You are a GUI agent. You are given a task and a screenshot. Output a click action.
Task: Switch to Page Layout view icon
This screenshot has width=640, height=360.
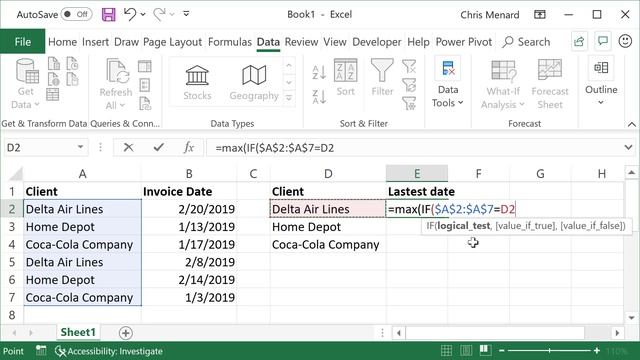[466, 351]
